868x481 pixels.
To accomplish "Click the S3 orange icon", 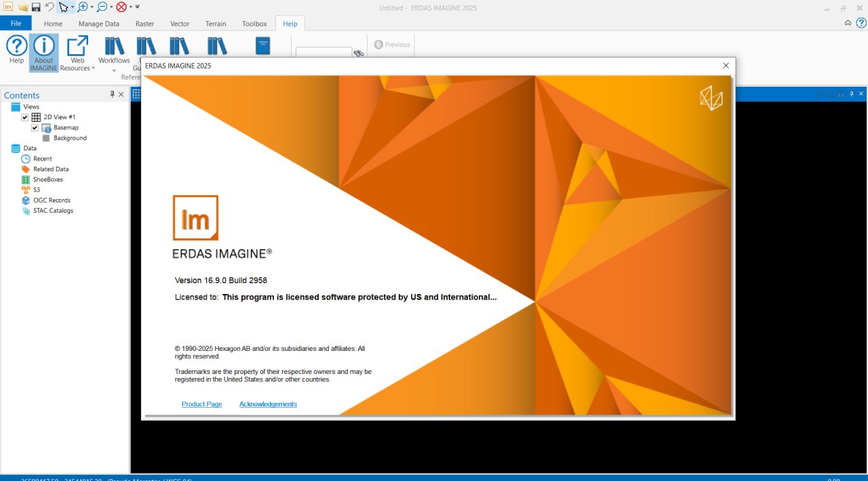I will click(x=26, y=190).
